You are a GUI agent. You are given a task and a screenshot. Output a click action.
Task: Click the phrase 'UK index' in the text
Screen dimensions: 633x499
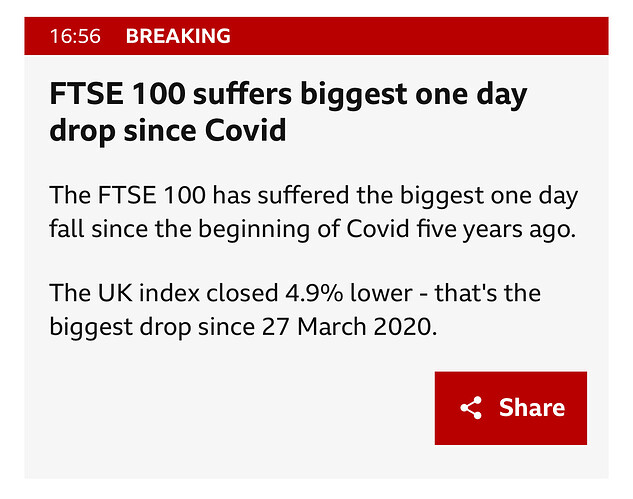tap(149, 293)
